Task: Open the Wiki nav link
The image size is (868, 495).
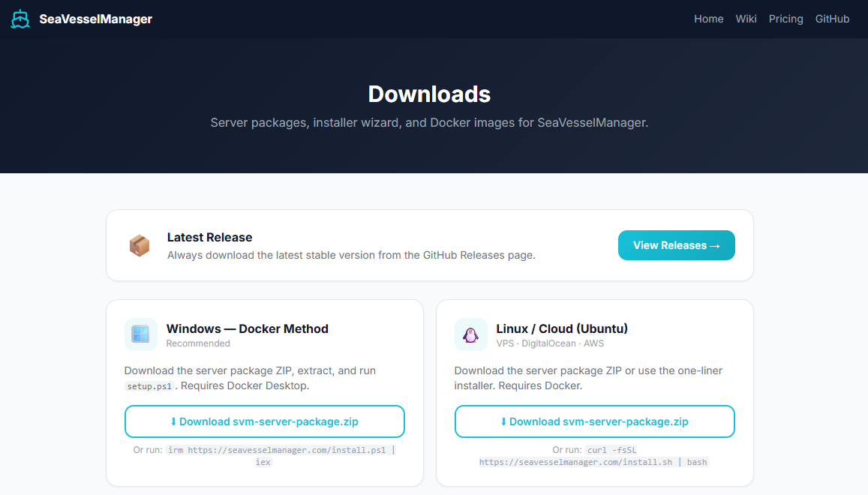Action: (x=746, y=19)
